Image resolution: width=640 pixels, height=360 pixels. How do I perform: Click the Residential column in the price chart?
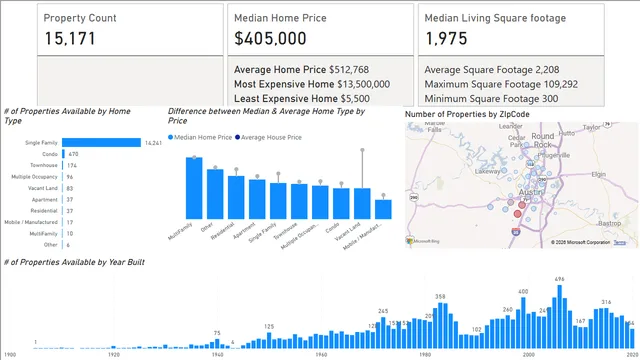tap(236, 198)
